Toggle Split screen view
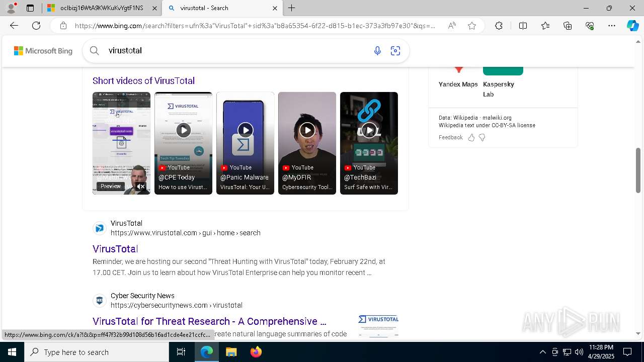This screenshot has width=644, height=362. pyautogui.click(x=523, y=26)
